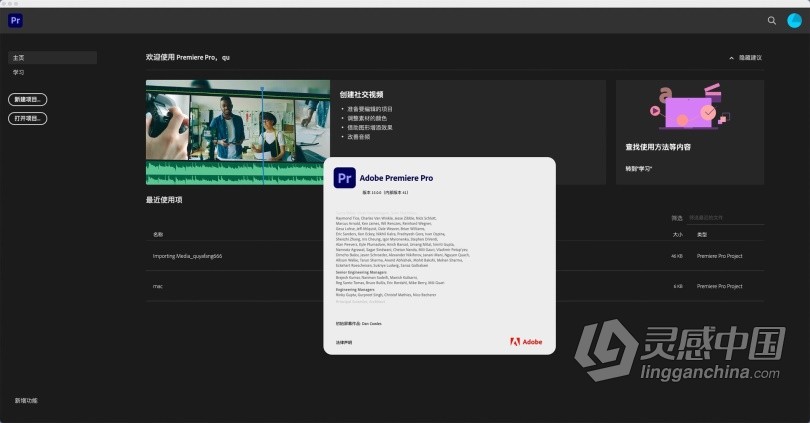Click the 查找使用方法等内容 heading
The width and height of the screenshot is (810, 423).
(658, 147)
